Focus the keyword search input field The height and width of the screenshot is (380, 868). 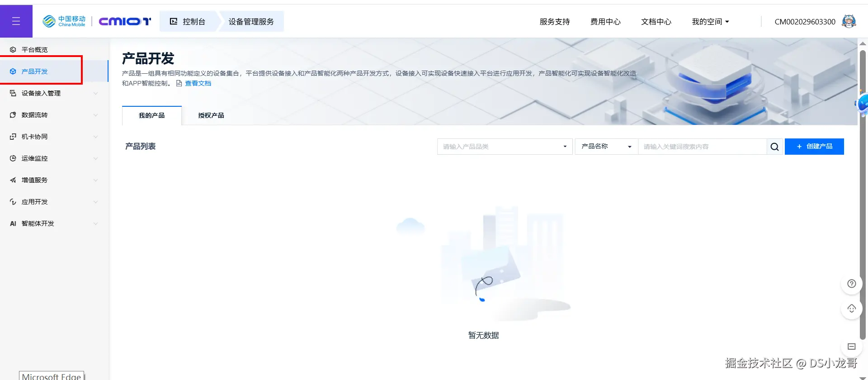click(702, 147)
